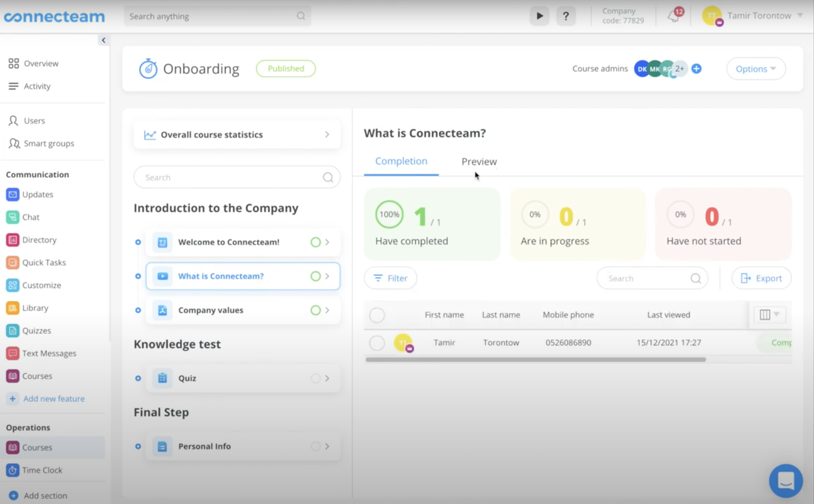
Task: Click the course objects search field
Action: click(237, 177)
